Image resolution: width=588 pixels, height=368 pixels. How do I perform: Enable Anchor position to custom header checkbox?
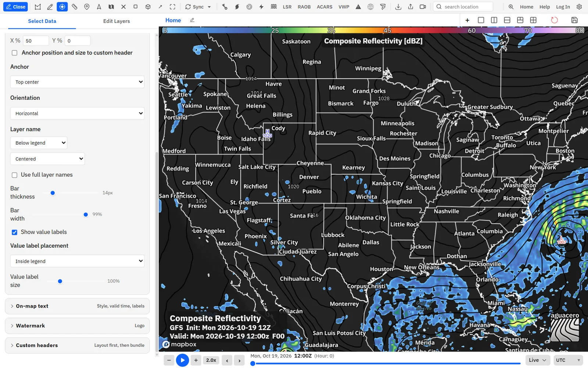pyautogui.click(x=15, y=53)
